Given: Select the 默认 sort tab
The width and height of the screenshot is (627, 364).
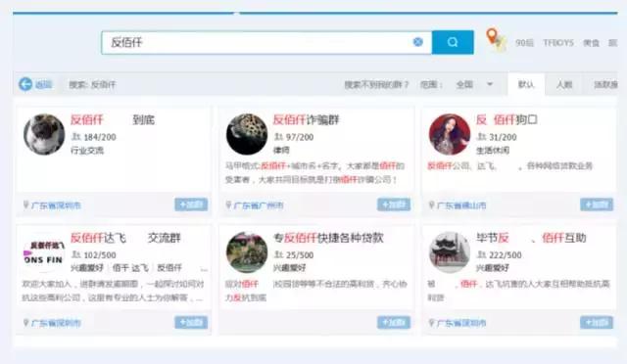Looking at the screenshot, I should click(526, 85).
